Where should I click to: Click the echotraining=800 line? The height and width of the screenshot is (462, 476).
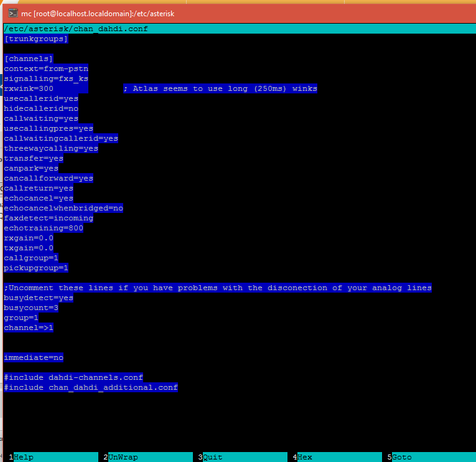pos(44,228)
